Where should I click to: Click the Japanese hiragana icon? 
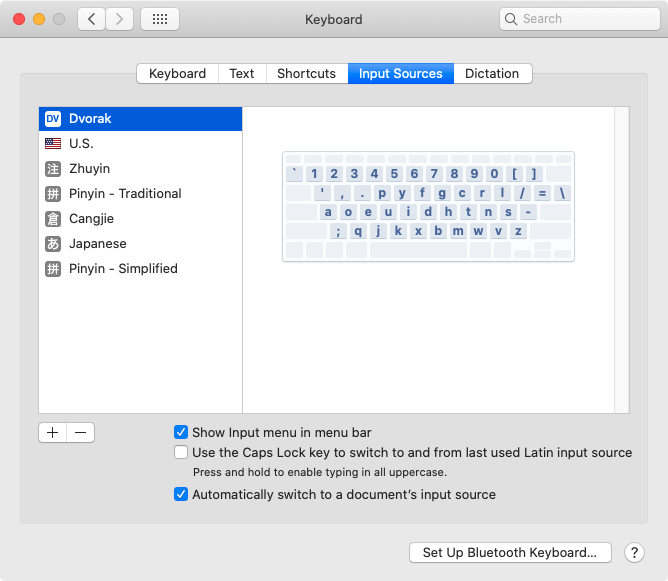tap(53, 244)
